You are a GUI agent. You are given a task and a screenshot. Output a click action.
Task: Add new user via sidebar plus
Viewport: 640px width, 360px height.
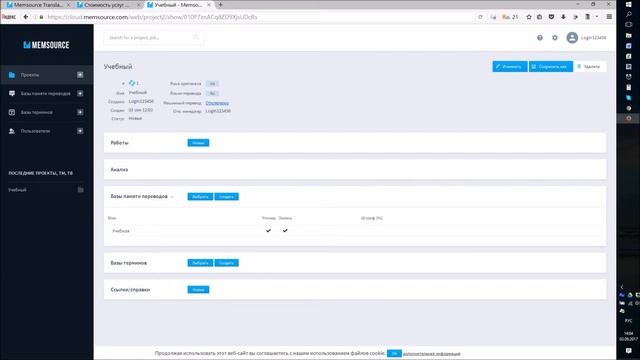pyautogui.click(x=80, y=131)
